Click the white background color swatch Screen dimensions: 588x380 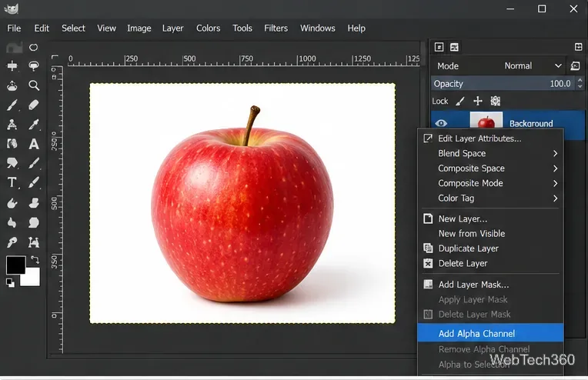pyautogui.click(x=31, y=278)
